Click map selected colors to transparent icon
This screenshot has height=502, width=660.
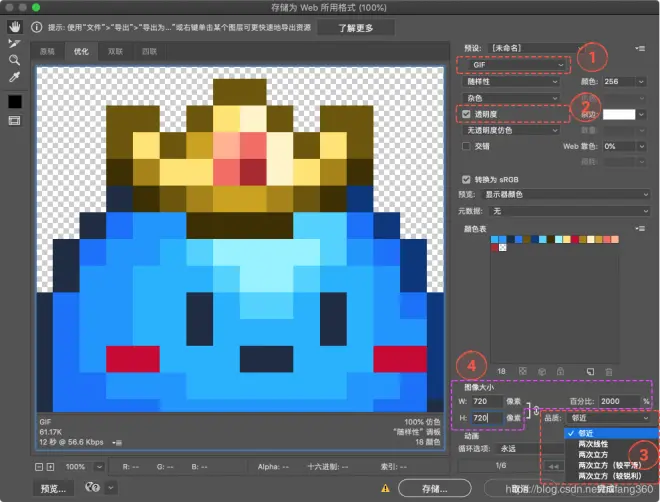tap(523, 371)
